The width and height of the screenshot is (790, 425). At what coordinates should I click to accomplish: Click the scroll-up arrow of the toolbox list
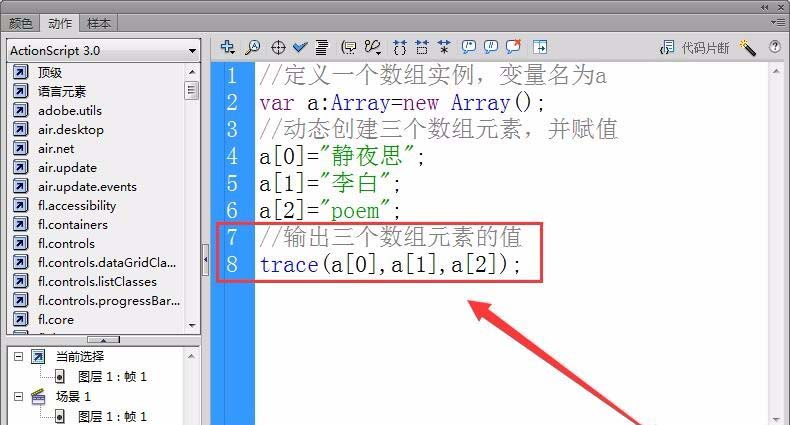[x=192, y=72]
